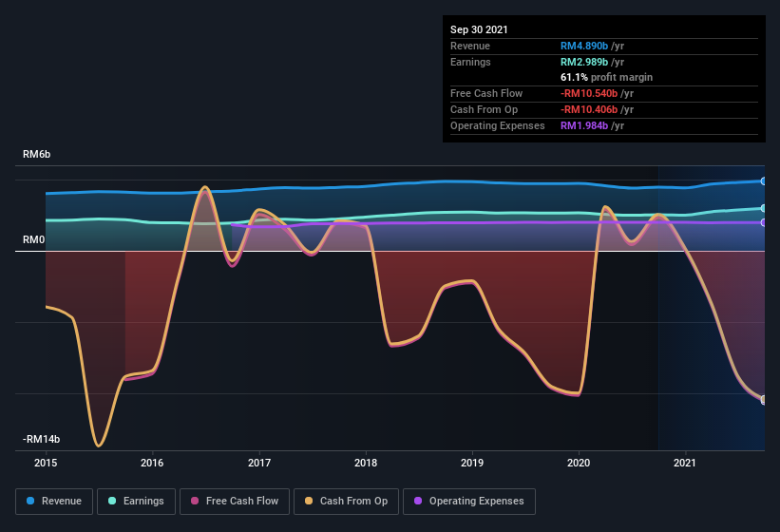This screenshot has height=532, width=780.
Task: Click the 2018 x-axis label
Action: 366,463
